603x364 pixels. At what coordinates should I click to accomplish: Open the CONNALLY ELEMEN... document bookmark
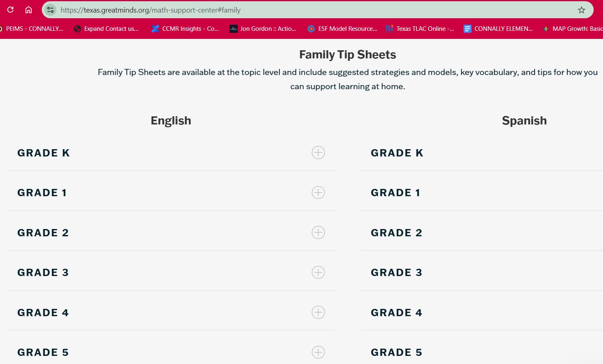(498, 29)
